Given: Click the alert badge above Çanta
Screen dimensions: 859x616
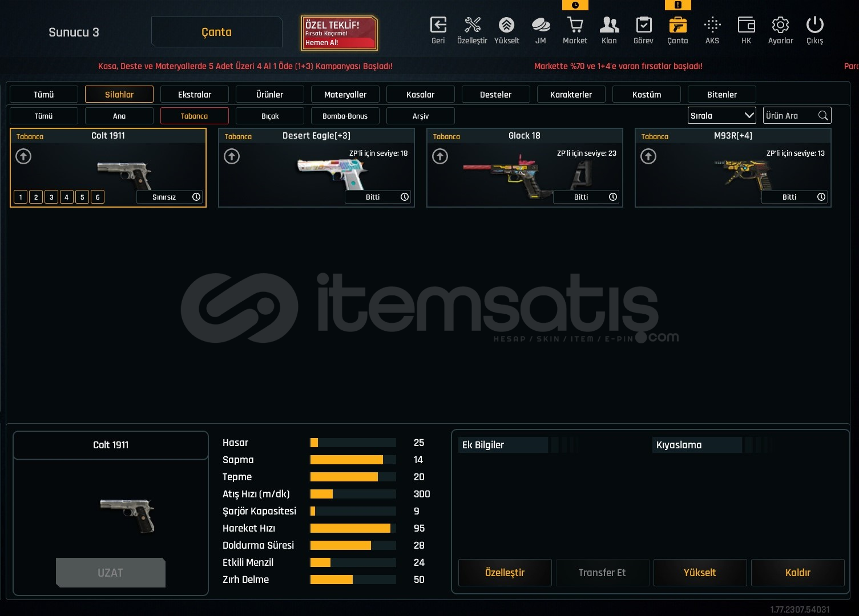Looking at the screenshot, I should (x=677, y=5).
